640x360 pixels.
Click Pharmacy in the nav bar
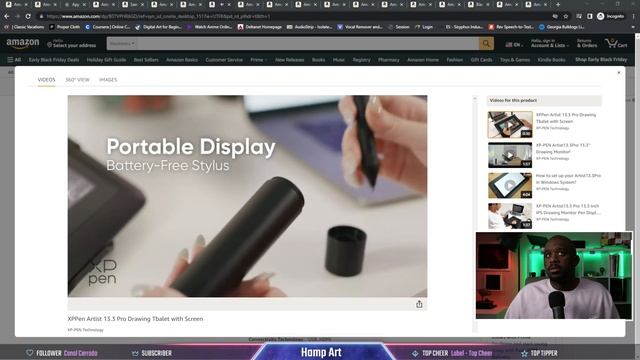(389, 60)
